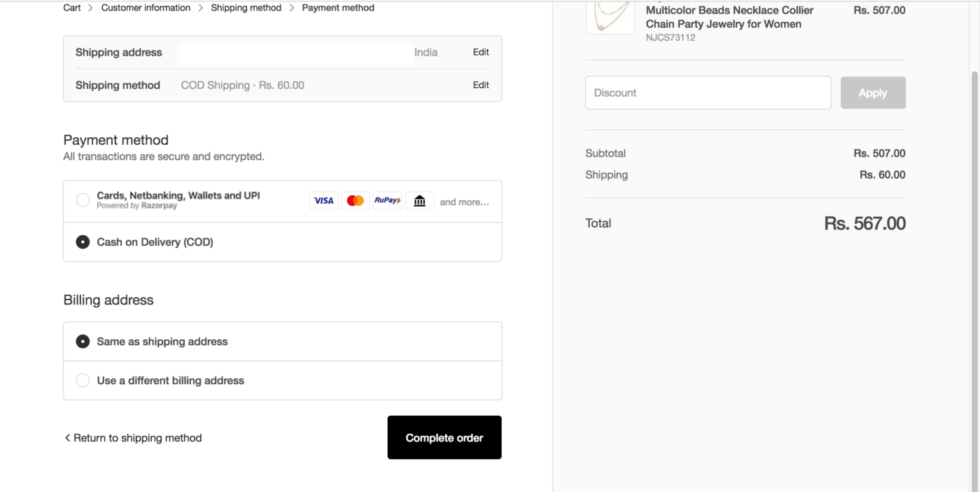Screen dimensions: 980x492
Task: Select Cash on Delivery (COD) radio
Action: [83, 242]
